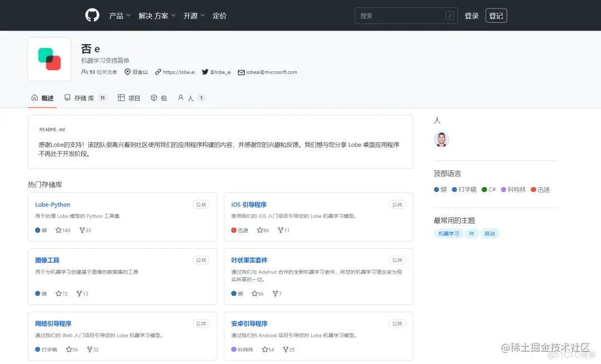Open the 网络引导程序 repository

click(53, 324)
